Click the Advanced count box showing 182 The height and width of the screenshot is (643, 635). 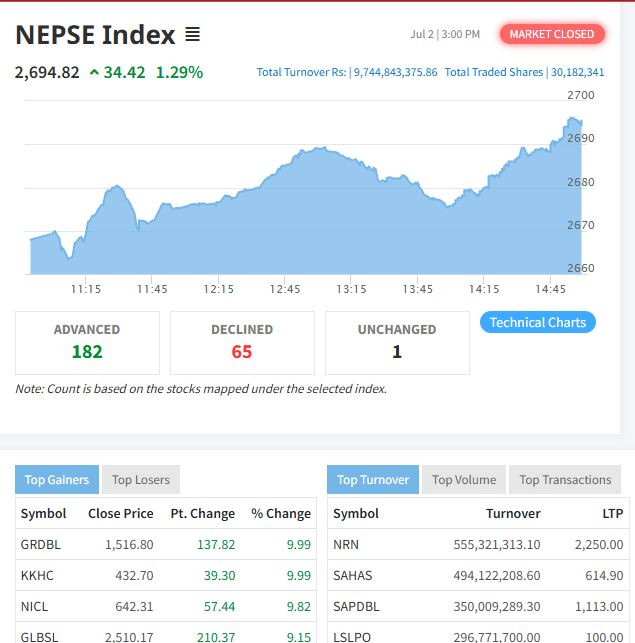point(87,342)
